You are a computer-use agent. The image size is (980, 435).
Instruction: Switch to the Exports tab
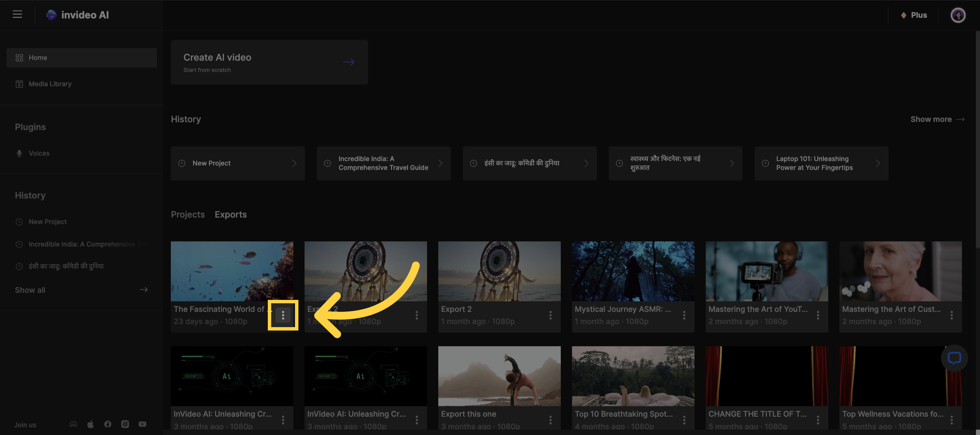click(231, 214)
